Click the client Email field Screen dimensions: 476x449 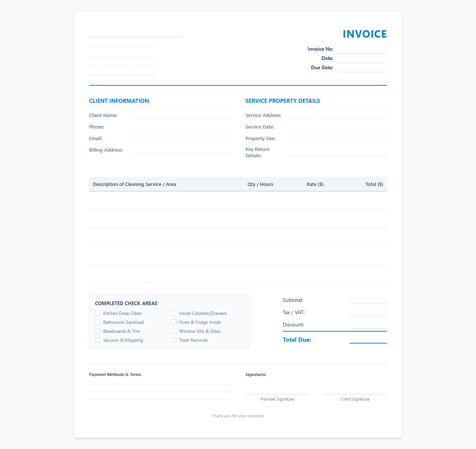tap(180, 138)
